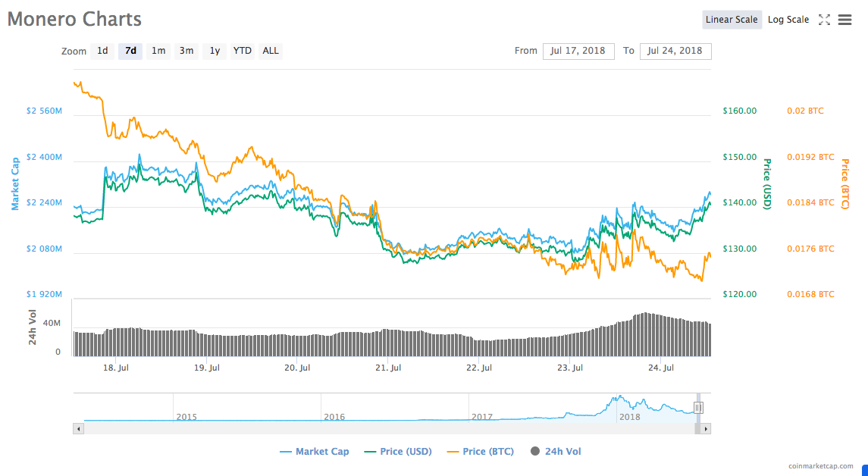The height and width of the screenshot is (476, 868).
Task: Click the right arrow of the timeline scrollbar
Action: pos(704,428)
